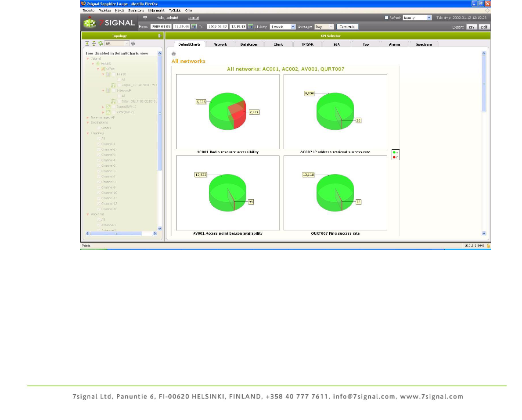Click the chat bubble icon beside Hello admin
Screen dimensions: 522x420
click(x=145, y=17)
